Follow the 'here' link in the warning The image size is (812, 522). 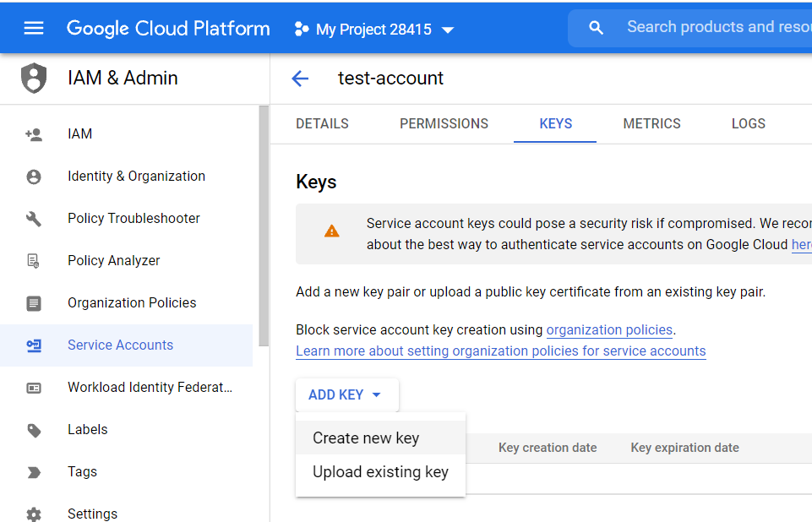(802, 244)
